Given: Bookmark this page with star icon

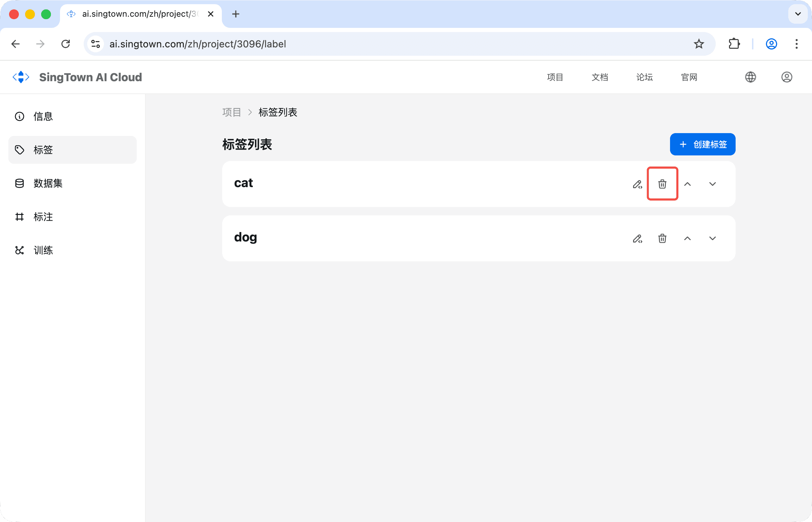Looking at the screenshot, I should pyautogui.click(x=699, y=44).
